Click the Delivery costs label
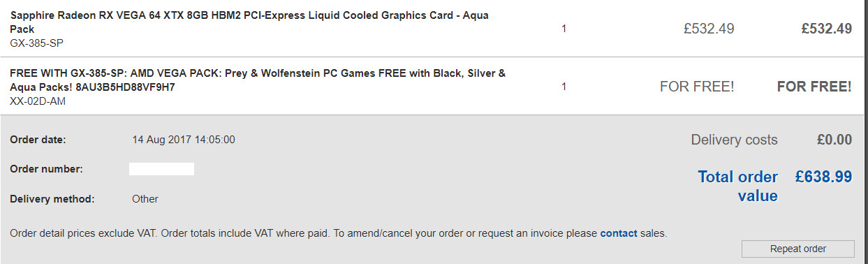 734,140
